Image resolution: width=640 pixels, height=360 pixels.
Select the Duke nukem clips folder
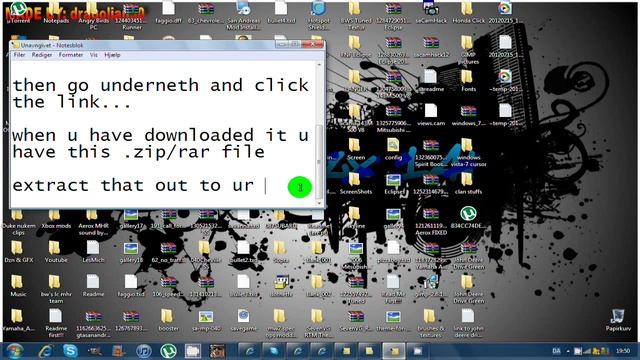18,222
